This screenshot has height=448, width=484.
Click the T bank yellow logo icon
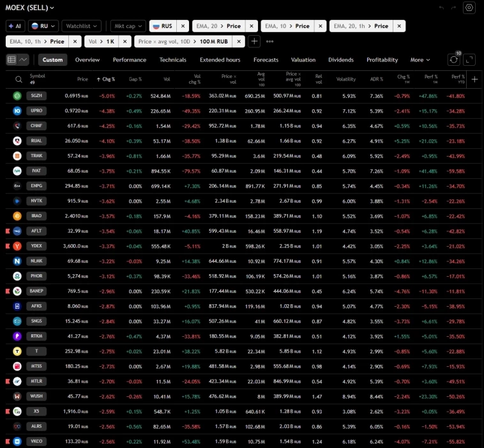[17, 351]
